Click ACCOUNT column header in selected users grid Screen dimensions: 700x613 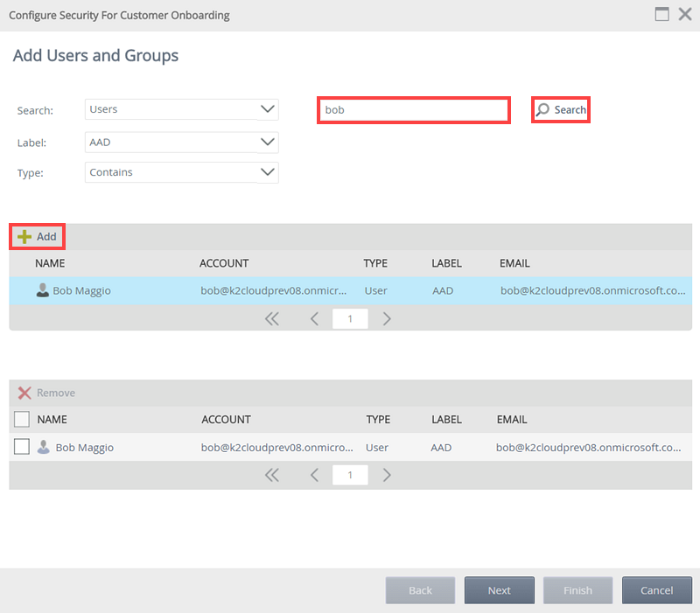pos(226,420)
